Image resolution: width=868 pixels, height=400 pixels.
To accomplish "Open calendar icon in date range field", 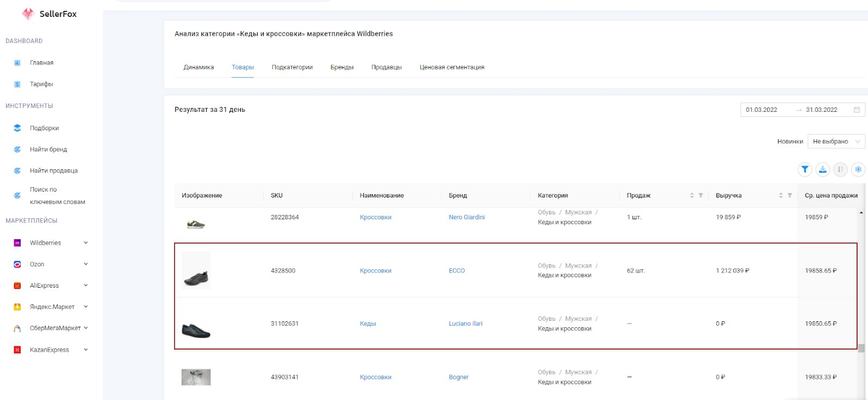I will 857,110.
